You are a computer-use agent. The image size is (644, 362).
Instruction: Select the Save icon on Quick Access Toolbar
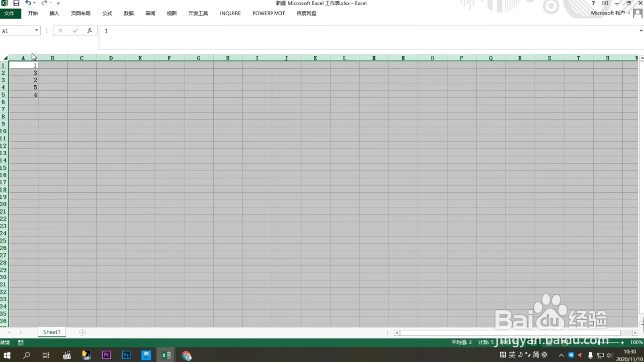pos(16,3)
